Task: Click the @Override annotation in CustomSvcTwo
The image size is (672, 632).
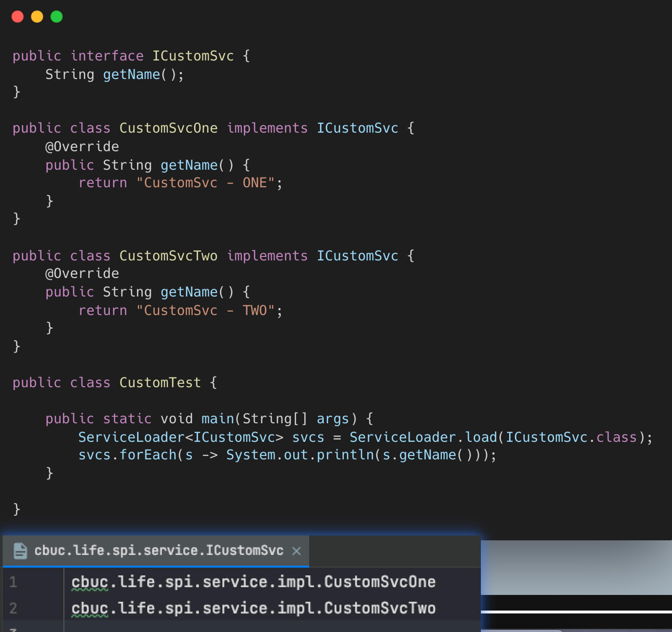Action: tap(82, 274)
